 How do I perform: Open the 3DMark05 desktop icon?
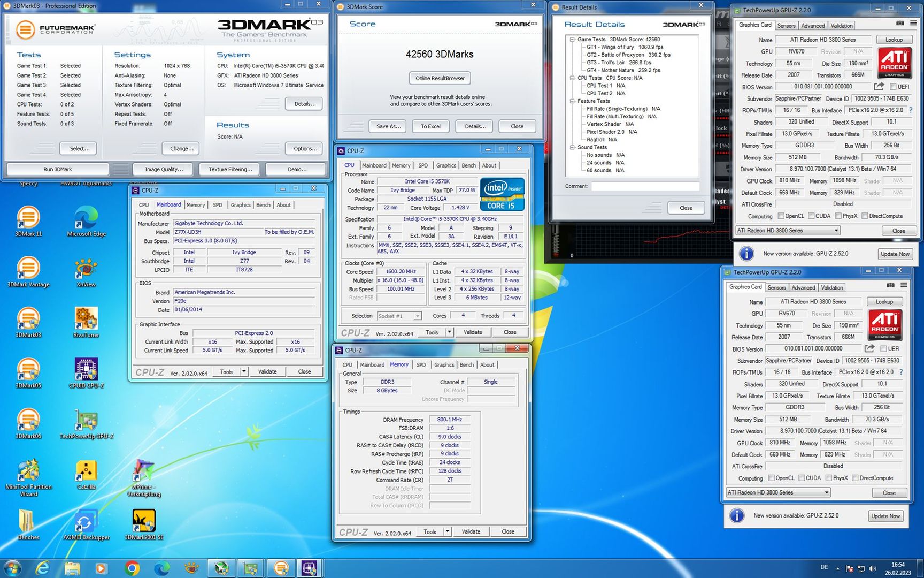[28, 373]
